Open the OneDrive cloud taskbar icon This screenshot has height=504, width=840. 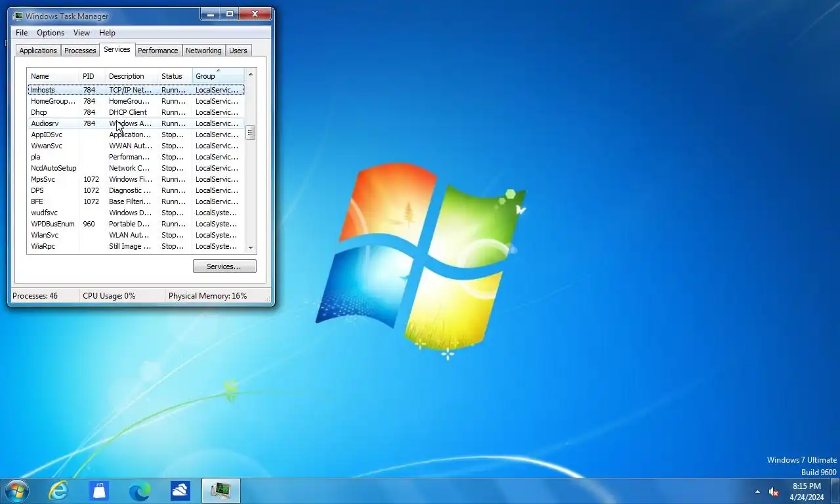tap(180, 491)
